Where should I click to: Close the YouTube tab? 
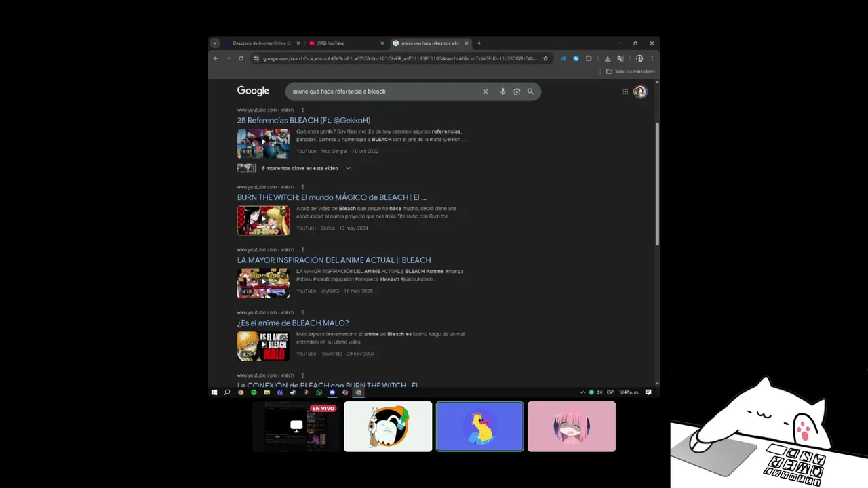(x=382, y=43)
